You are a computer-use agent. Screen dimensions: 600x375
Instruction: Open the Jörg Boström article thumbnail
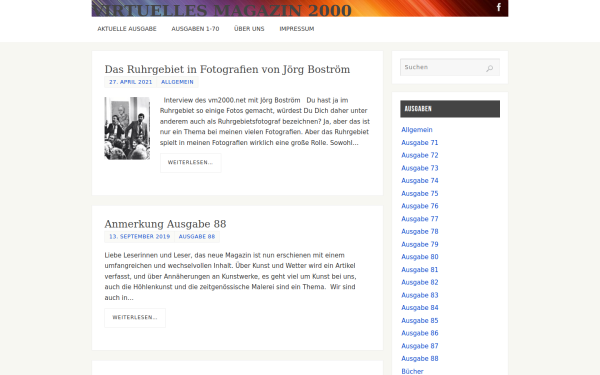tap(127, 128)
